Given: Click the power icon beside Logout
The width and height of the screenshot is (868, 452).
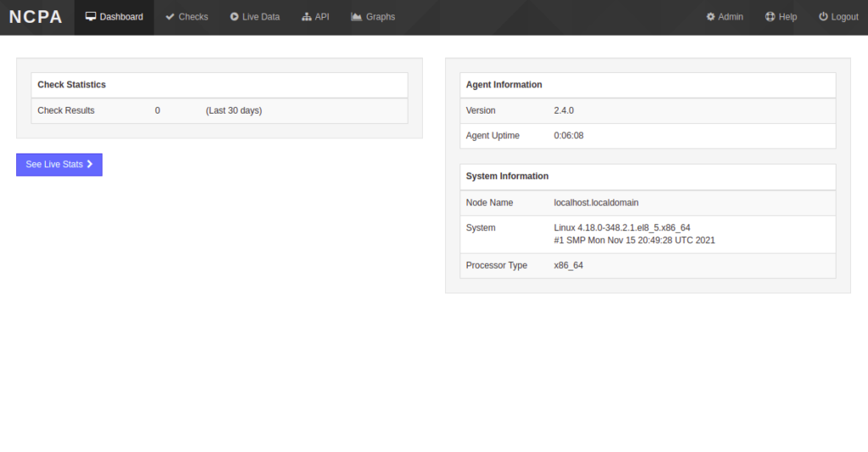Looking at the screenshot, I should tap(823, 17).
